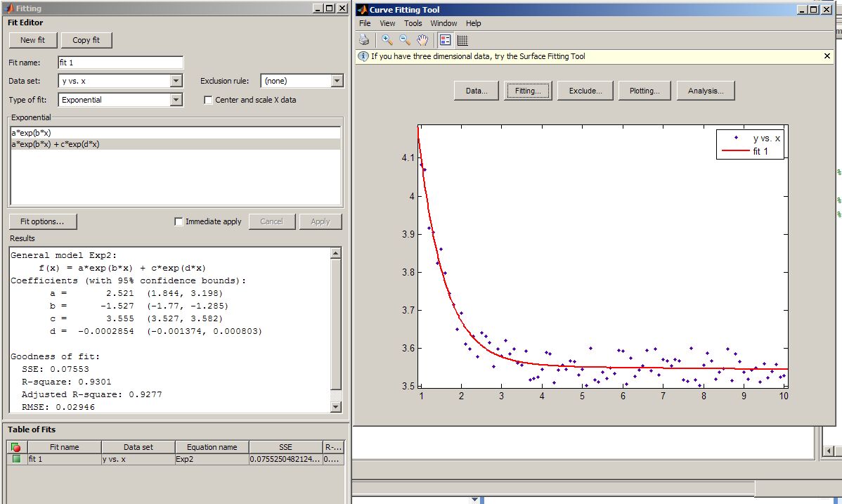This screenshot has width=842, height=504.
Task: Open the Tools menu
Action: pyautogui.click(x=413, y=23)
